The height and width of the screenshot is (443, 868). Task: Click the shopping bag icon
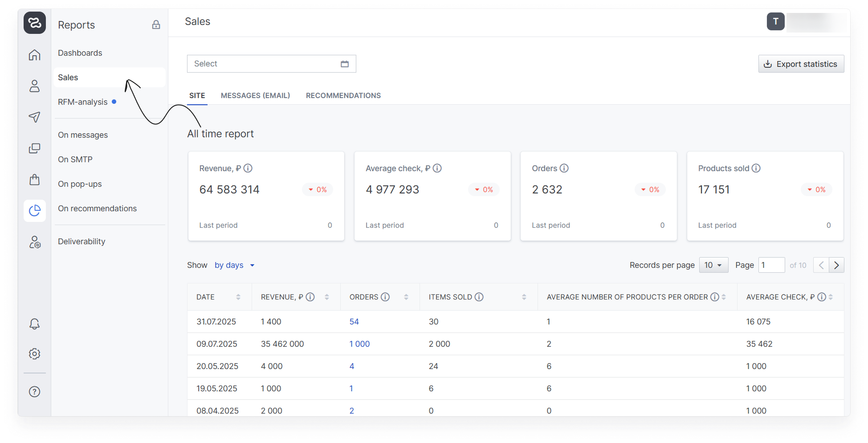coord(34,180)
